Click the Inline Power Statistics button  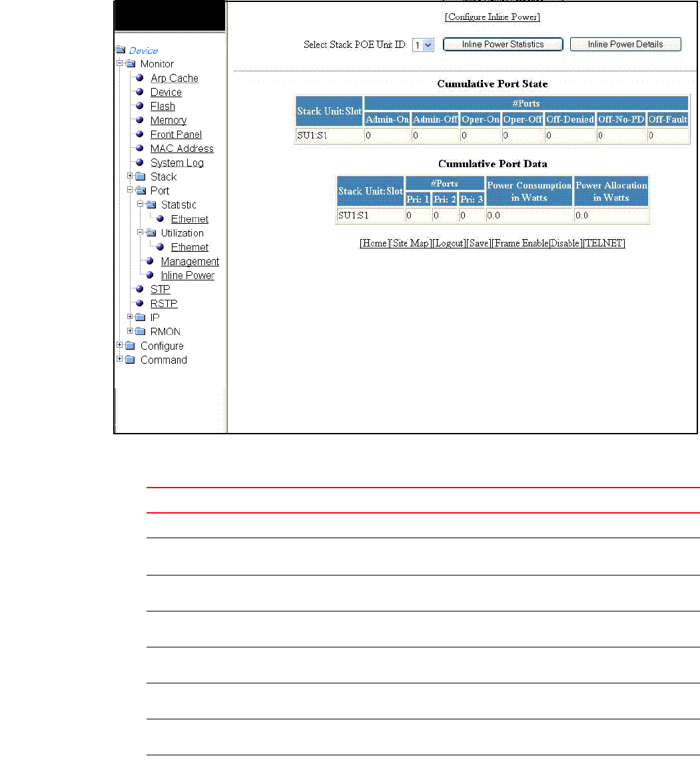coord(503,45)
